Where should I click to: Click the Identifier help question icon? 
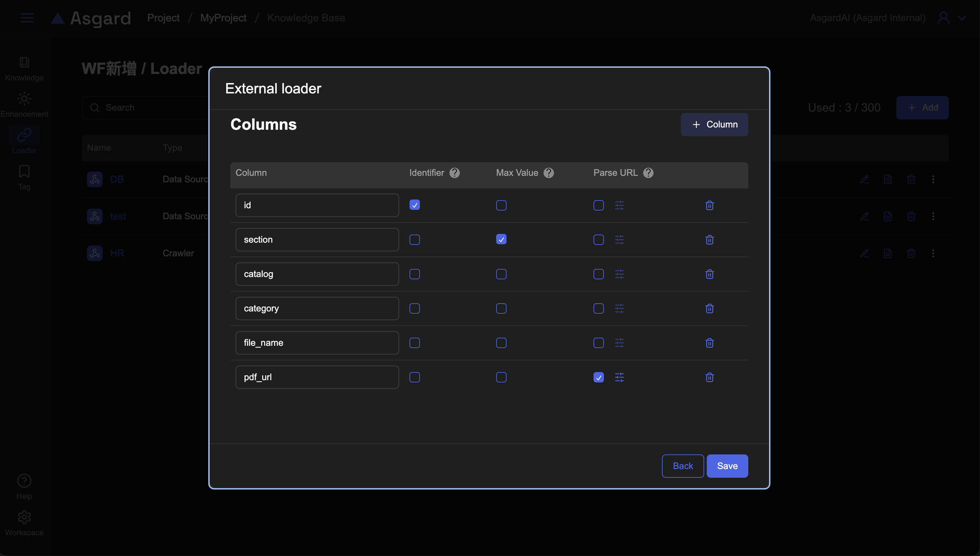[x=454, y=173]
